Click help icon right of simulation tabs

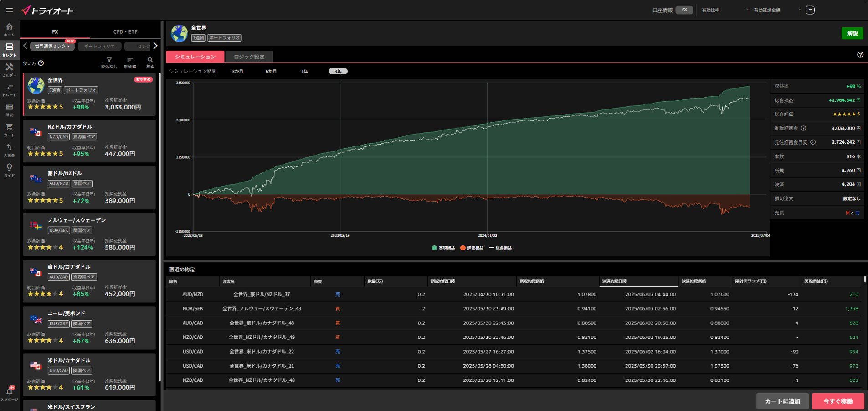pos(860,55)
